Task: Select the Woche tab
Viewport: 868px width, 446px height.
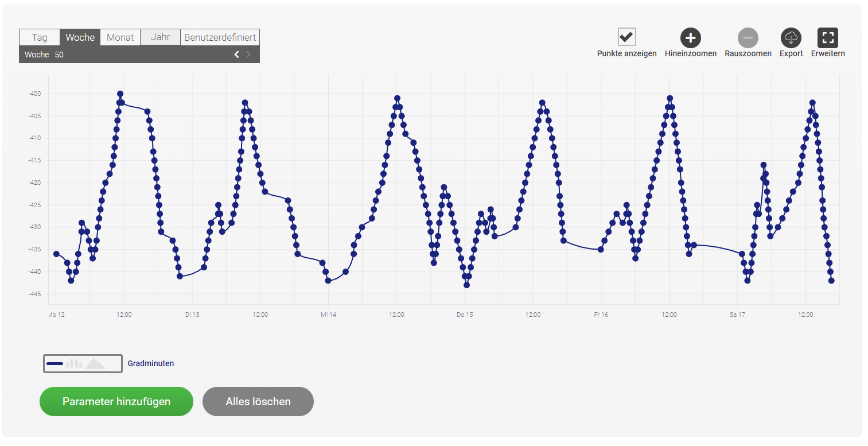Action: click(x=80, y=37)
